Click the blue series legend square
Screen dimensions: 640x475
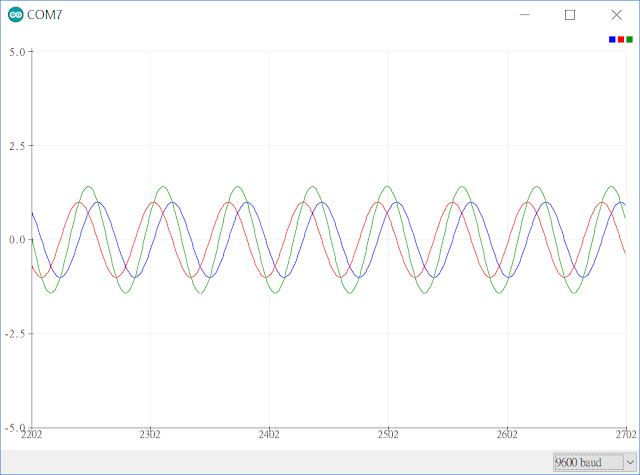612,40
